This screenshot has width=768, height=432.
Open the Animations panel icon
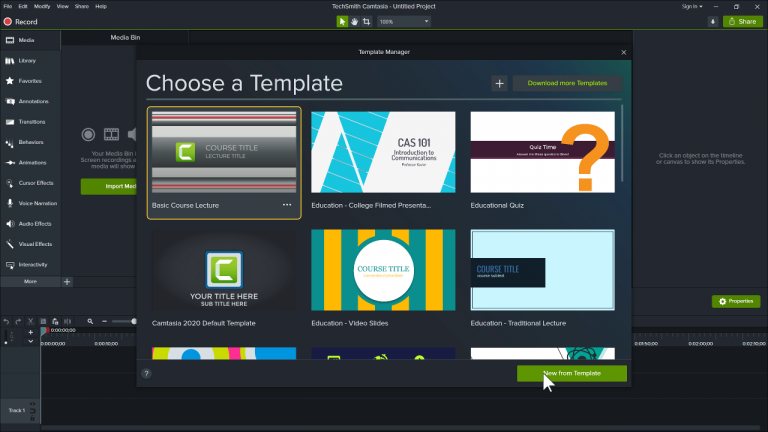pos(10,163)
